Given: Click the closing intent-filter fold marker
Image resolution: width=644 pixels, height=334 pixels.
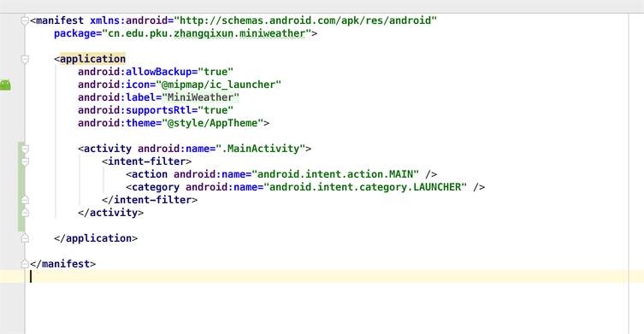Looking at the screenshot, I should pos(25,200).
